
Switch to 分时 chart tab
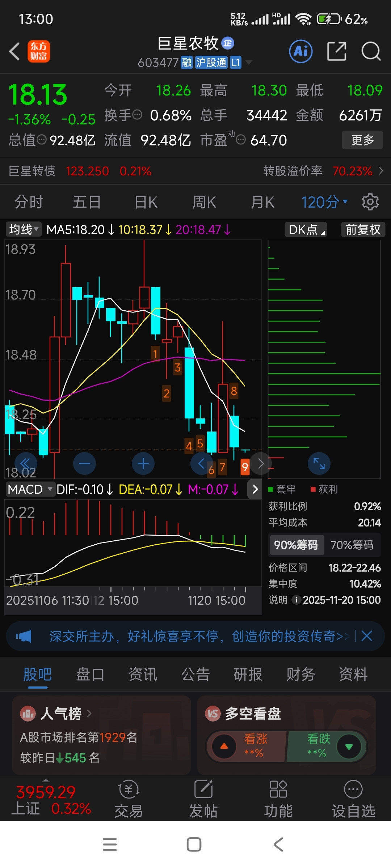(29, 202)
